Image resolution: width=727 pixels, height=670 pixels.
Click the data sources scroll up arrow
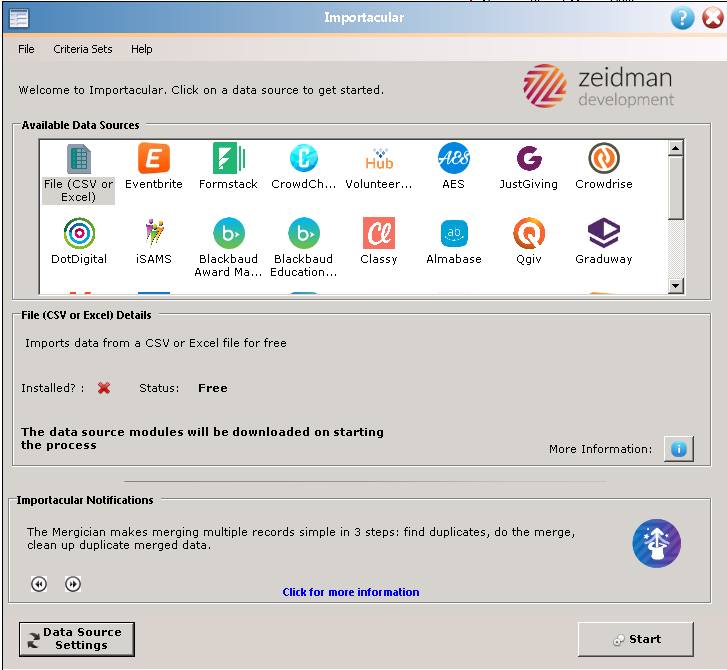click(676, 148)
